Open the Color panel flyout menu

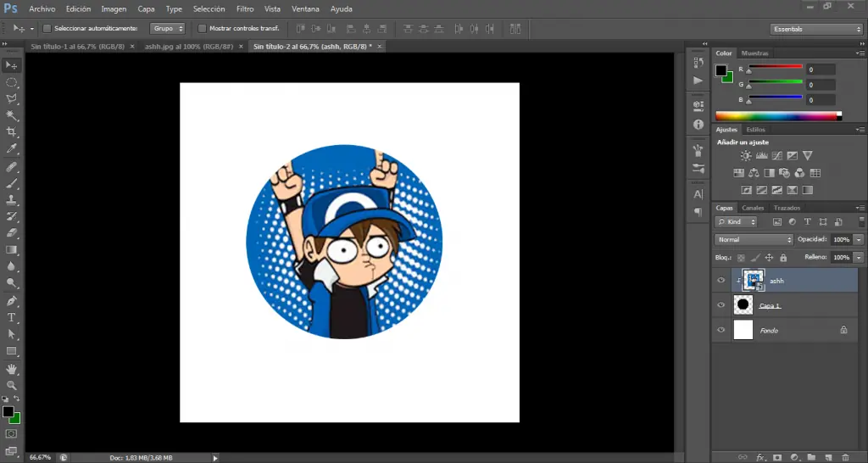(860, 53)
